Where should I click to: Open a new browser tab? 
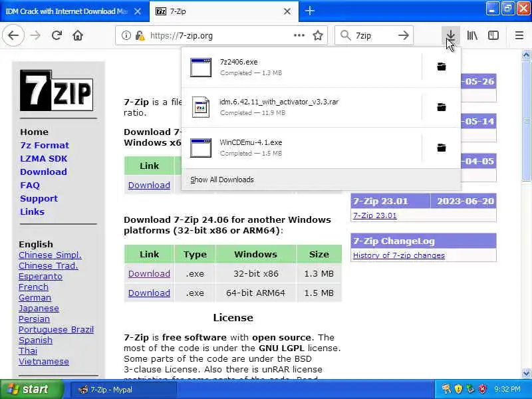pos(309,11)
